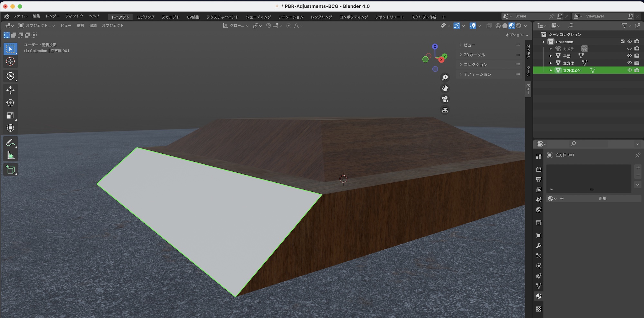Click the camera view icon in viewport

click(445, 99)
